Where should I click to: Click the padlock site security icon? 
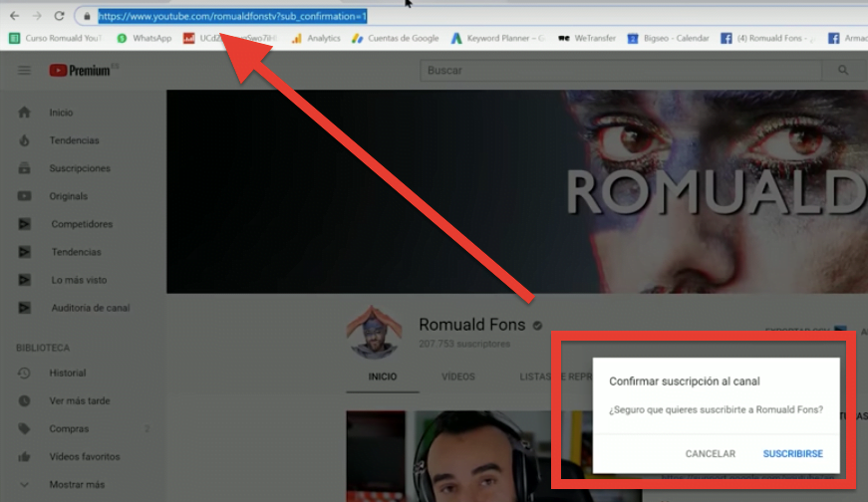tap(87, 17)
